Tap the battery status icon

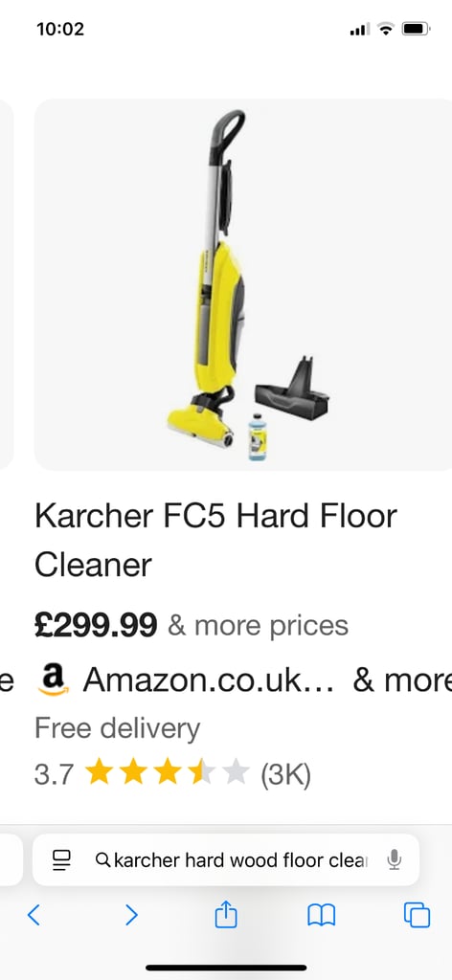pyautogui.click(x=415, y=29)
